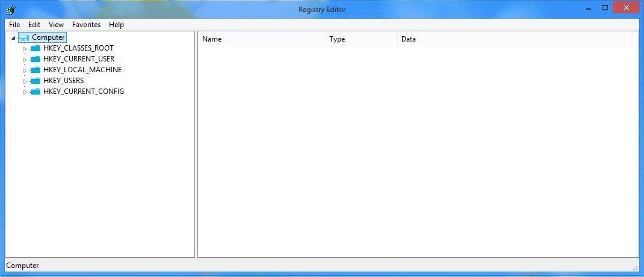Open the Help menu
The width and height of the screenshot is (644, 277).
[x=116, y=25]
